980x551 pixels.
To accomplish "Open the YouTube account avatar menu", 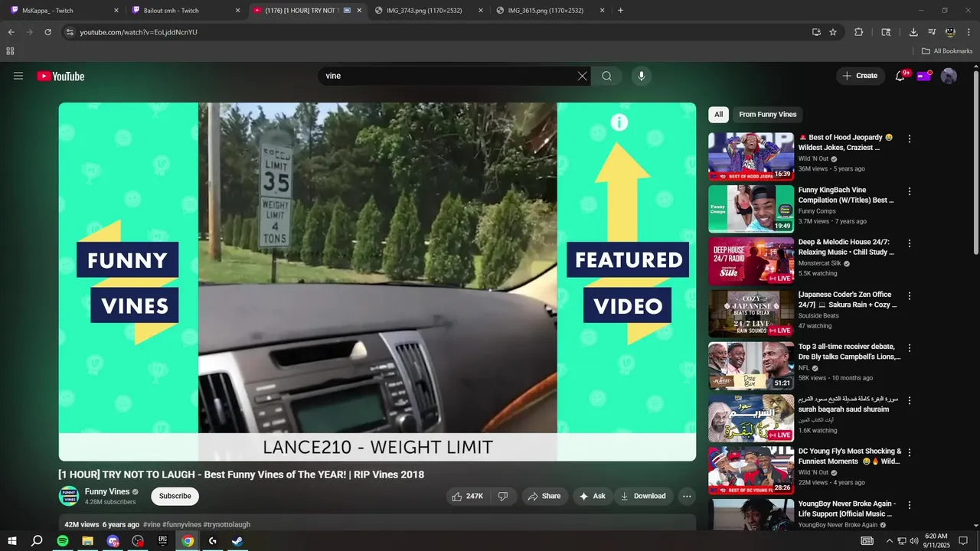I will pos(949,76).
